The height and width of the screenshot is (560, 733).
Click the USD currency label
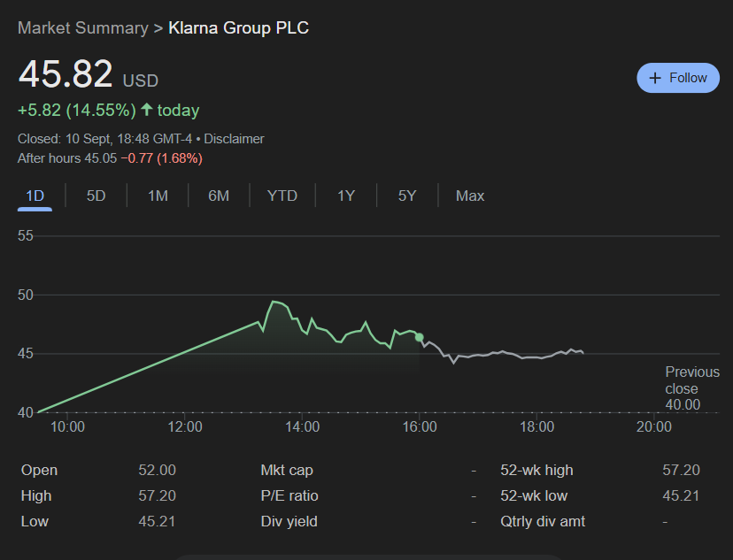coord(140,81)
